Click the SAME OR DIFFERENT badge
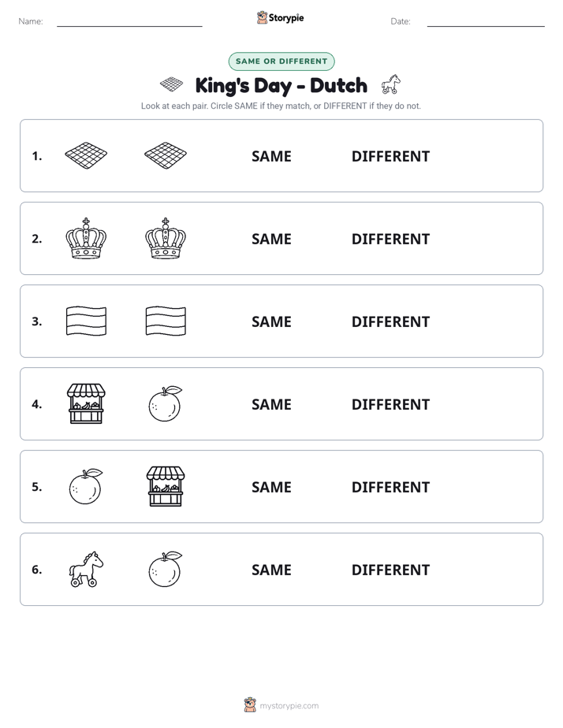This screenshot has width=563, height=728. point(281,61)
